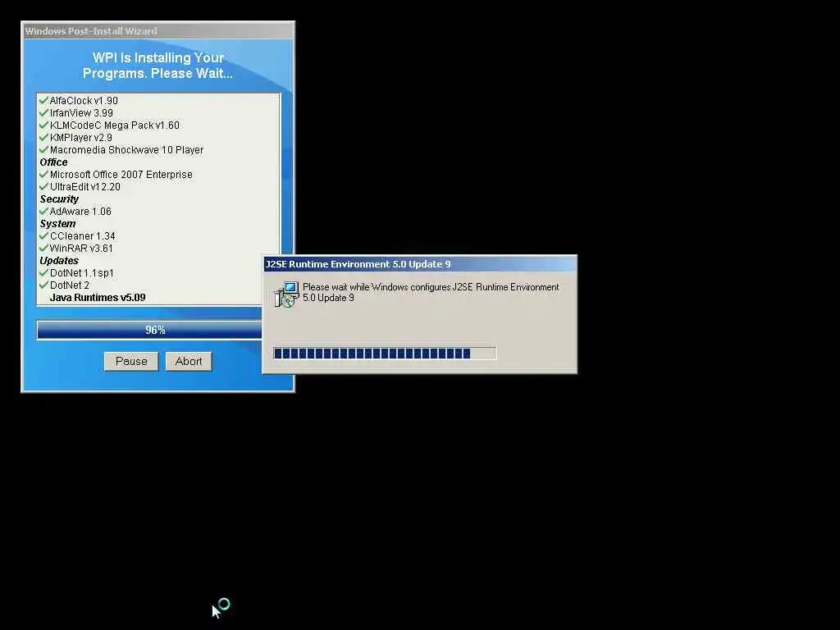Click the Office category heading
Image resolution: width=840 pixels, height=630 pixels.
(53, 162)
